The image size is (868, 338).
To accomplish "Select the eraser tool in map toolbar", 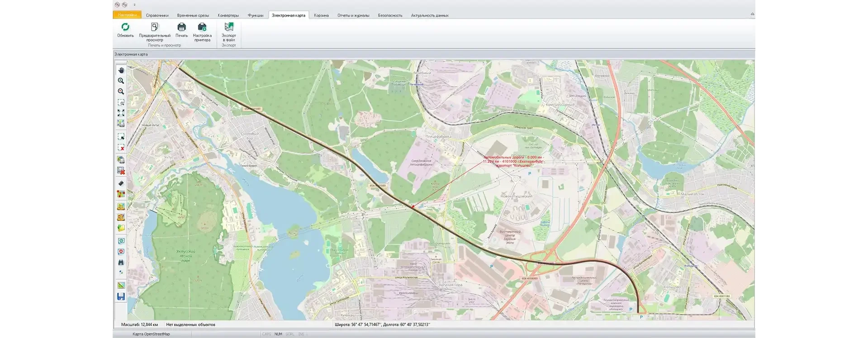I will click(121, 183).
